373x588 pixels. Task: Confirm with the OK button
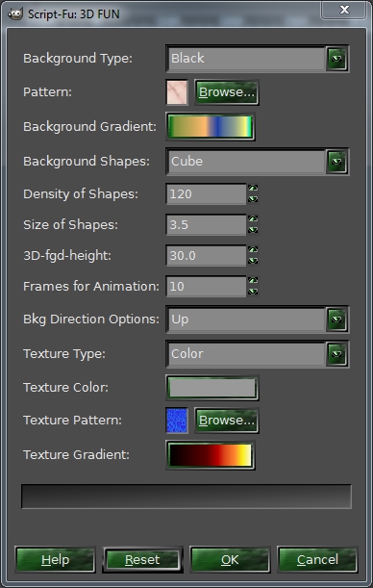pyautogui.click(x=230, y=559)
